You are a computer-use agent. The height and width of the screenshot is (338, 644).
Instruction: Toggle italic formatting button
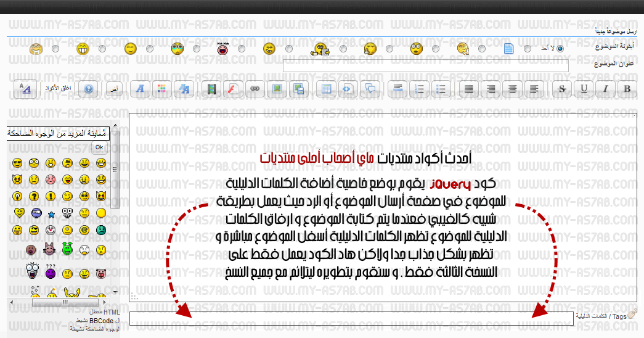click(605, 89)
